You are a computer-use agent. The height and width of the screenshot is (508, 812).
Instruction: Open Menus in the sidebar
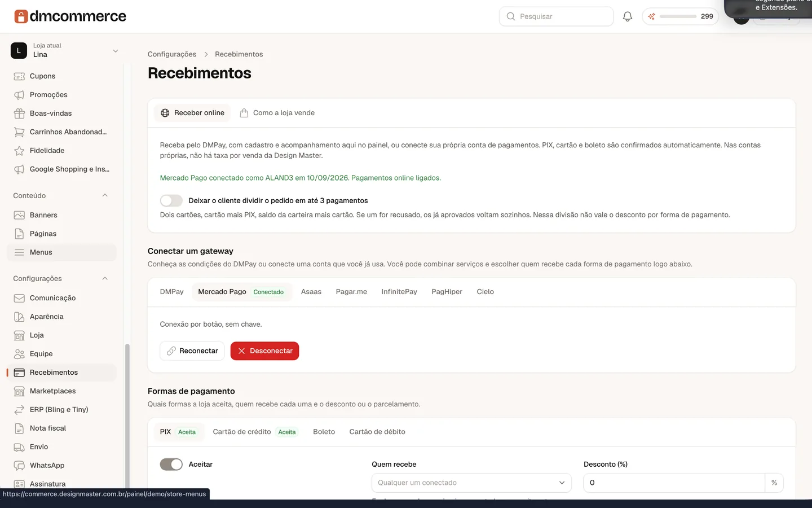(x=61, y=252)
